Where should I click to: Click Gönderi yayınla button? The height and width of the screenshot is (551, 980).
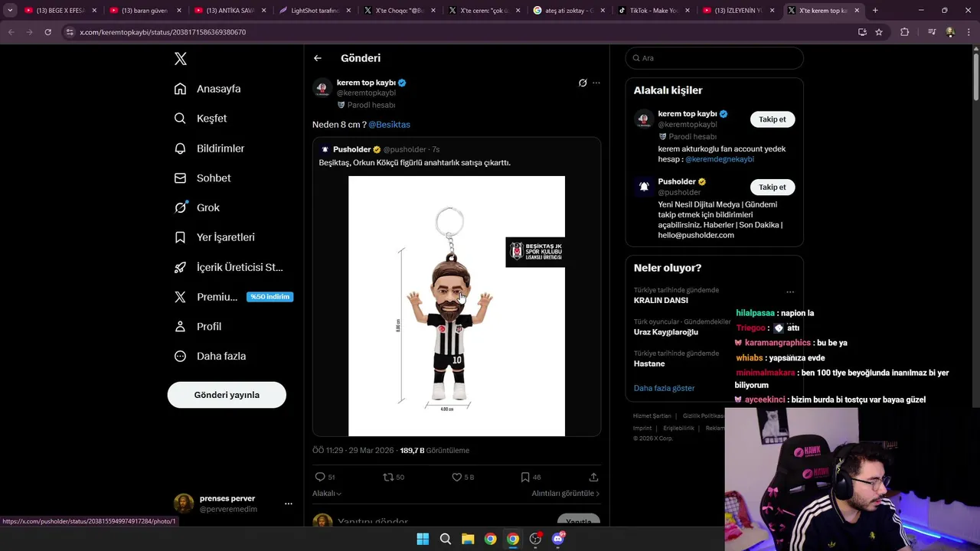[227, 395]
